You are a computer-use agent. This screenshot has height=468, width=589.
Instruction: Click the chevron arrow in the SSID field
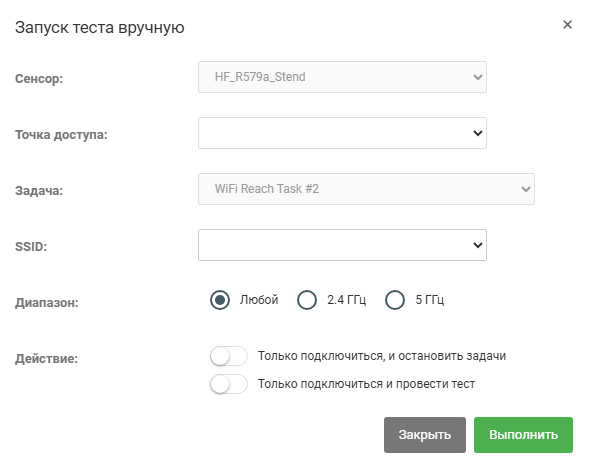coord(477,245)
